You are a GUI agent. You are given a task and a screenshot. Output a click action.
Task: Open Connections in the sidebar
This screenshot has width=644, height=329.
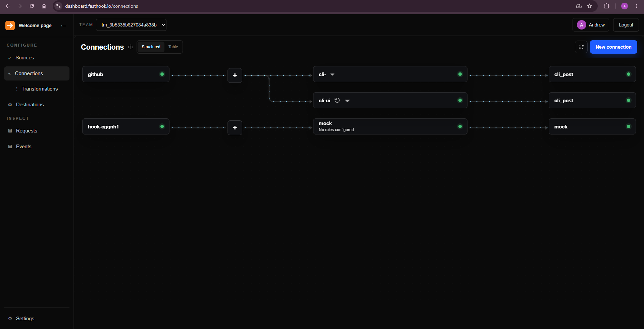[x=37, y=73]
